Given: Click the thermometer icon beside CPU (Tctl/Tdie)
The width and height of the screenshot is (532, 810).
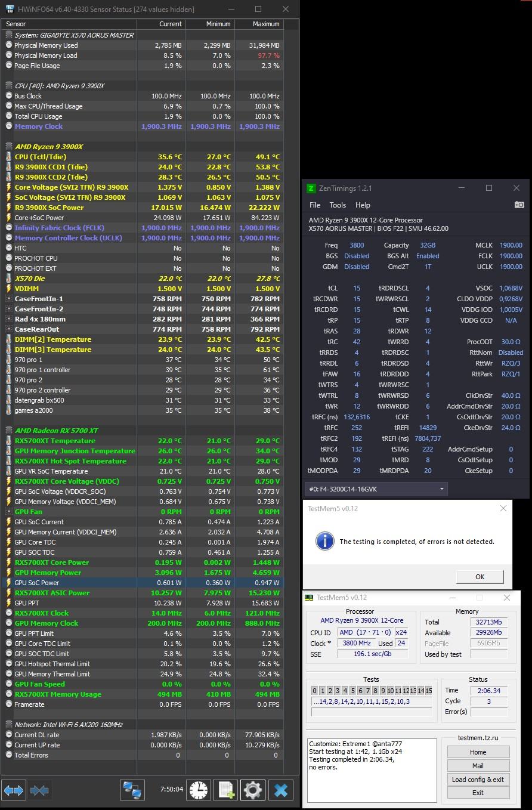Looking at the screenshot, I should tap(8, 157).
